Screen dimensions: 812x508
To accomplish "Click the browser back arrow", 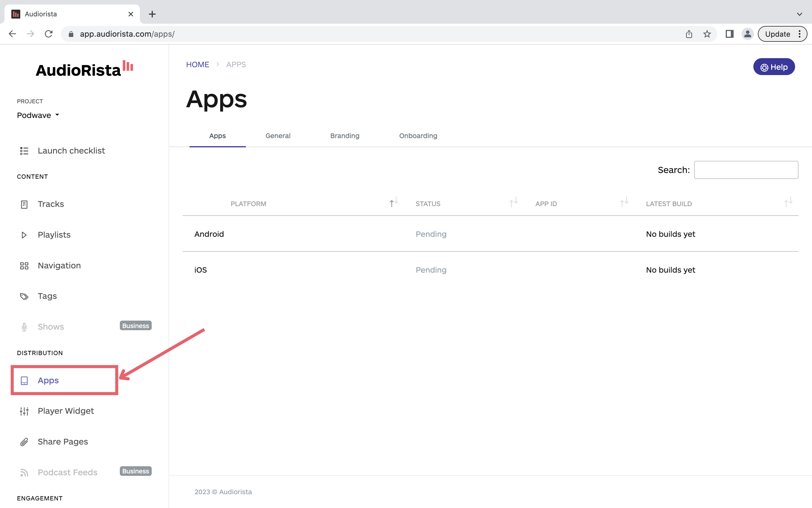I will [x=12, y=34].
